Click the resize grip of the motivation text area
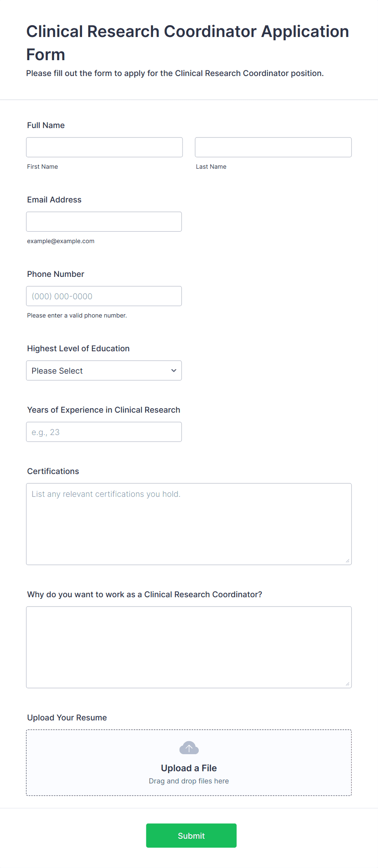 point(348,684)
